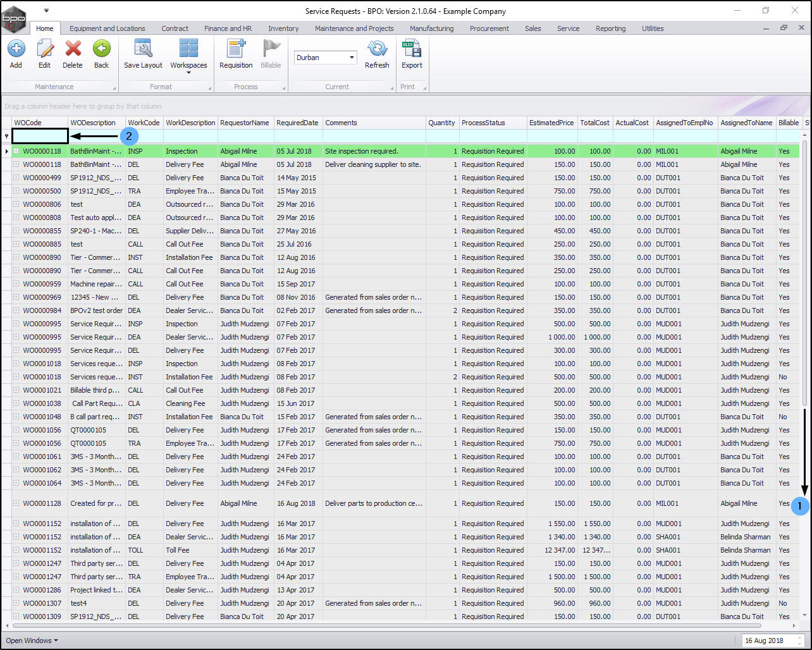Click 'Deliver parts to production ce…' comment
812x650 pixels.
(374, 503)
